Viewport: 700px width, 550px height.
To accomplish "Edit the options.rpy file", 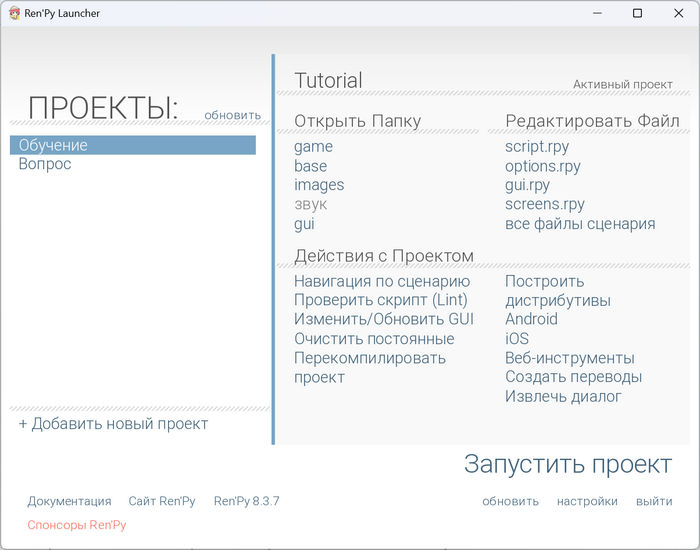I will coord(542,166).
